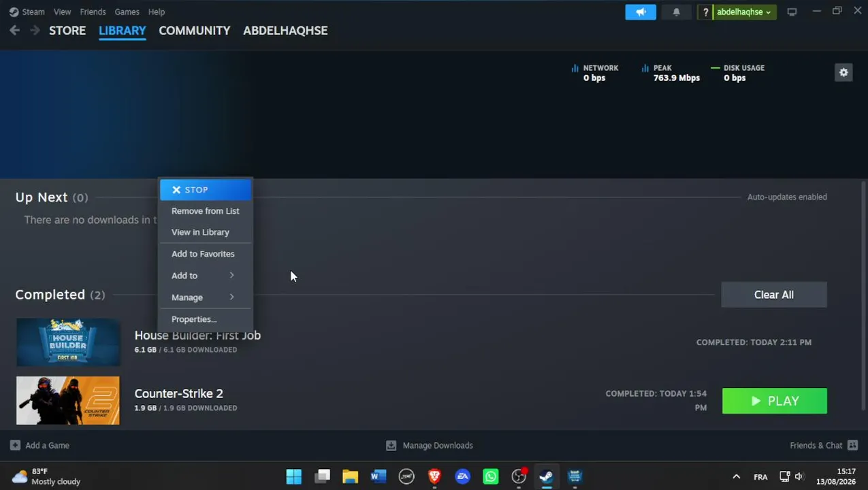Select the LIBRARY tab

coord(123,31)
